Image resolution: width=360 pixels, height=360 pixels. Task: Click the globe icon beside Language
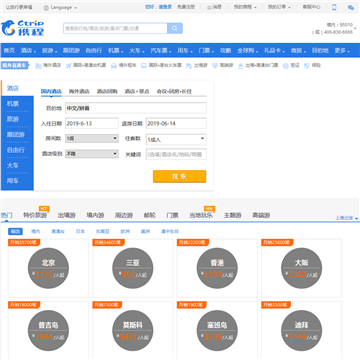tap(46, 7)
